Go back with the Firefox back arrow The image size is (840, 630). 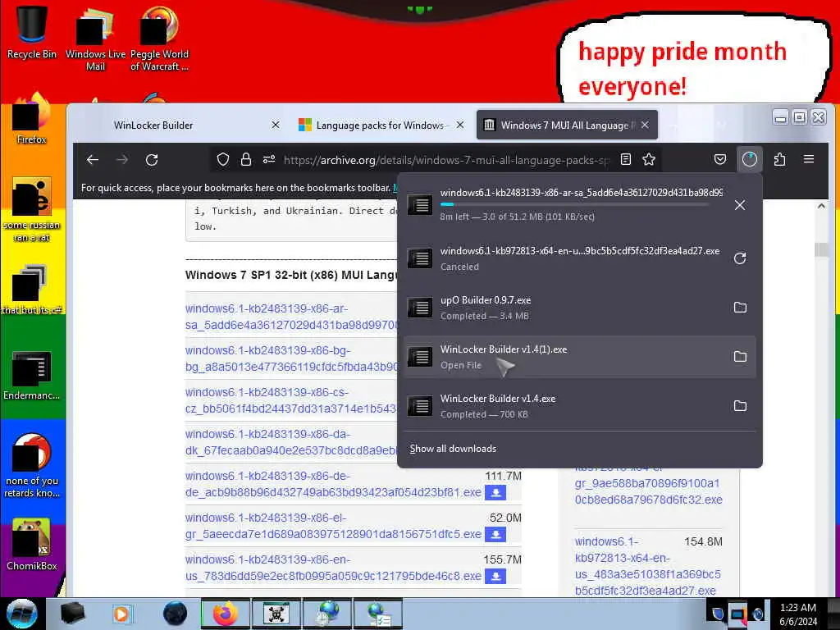coord(93,160)
